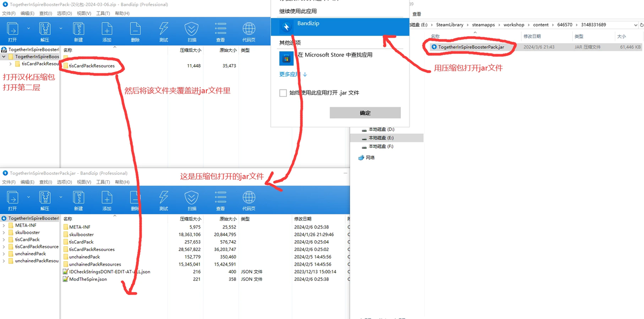The width and height of the screenshot is (644, 319).
Task: Tick always use this app for .jar files
Action: tap(283, 93)
